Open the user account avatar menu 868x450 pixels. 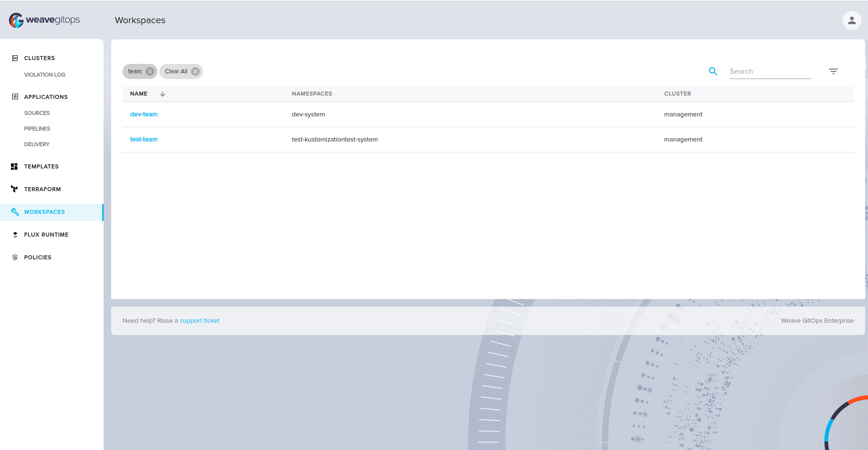point(851,20)
